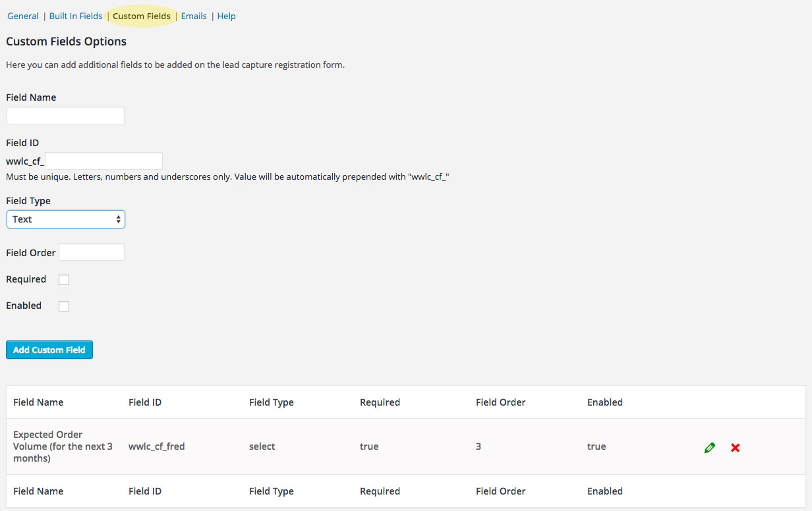This screenshot has height=511, width=812.
Task: Delete the wwlc_cf_fred field with red X
Action: tap(736, 448)
